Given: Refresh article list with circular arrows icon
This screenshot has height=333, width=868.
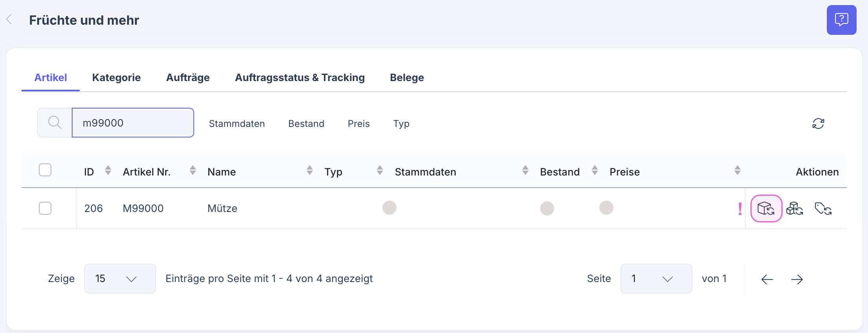Looking at the screenshot, I should pyautogui.click(x=819, y=123).
